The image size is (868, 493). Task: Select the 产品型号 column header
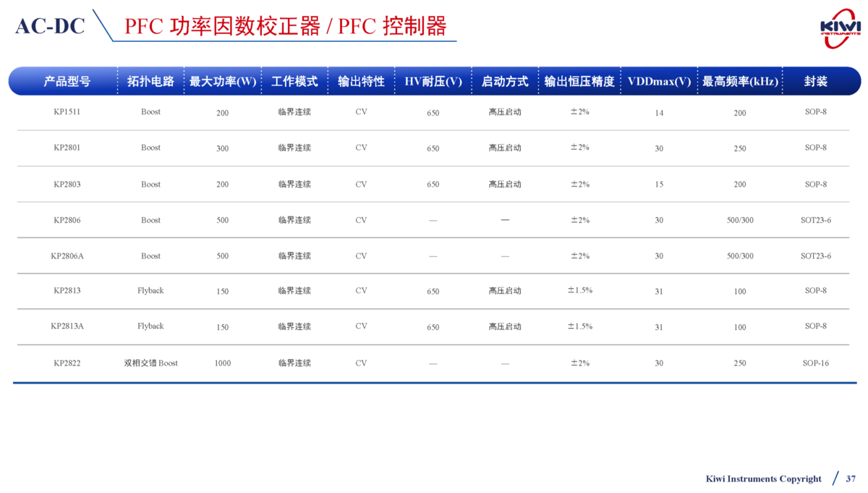point(67,82)
